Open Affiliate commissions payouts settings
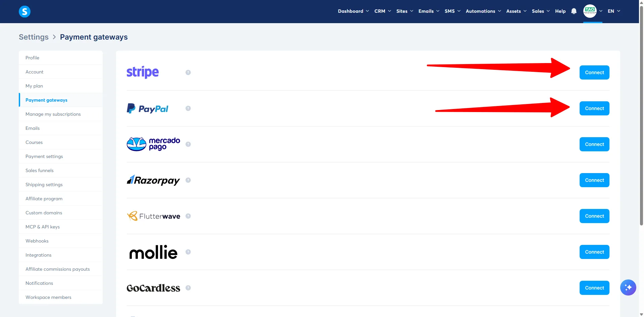 point(61,269)
